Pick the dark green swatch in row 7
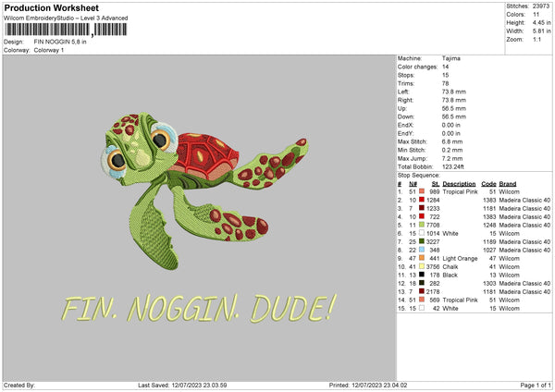Image resolution: width=555 pixels, height=392 pixels. (x=422, y=241)
